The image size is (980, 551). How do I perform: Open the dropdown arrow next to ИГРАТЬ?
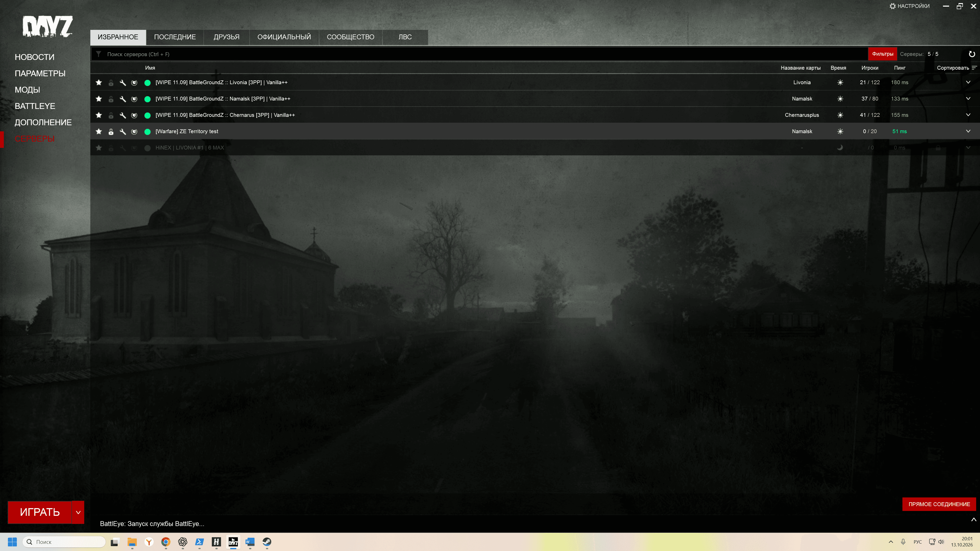[78, 512]
